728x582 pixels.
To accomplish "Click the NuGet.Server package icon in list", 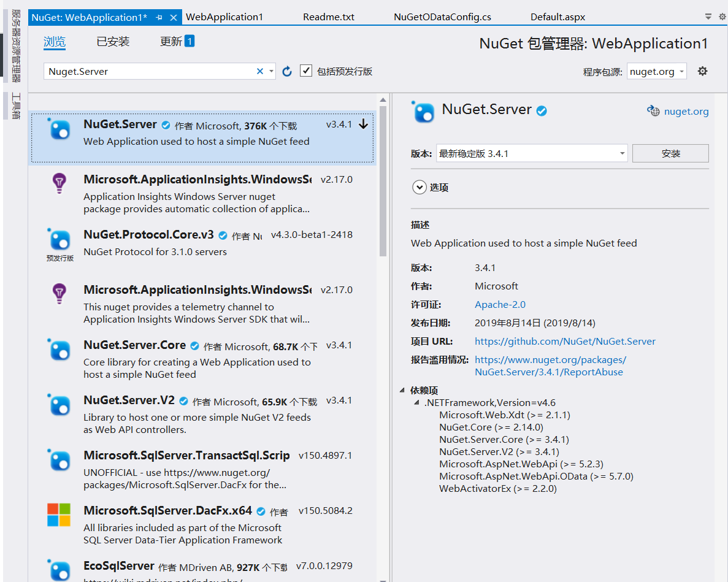I will (x=59, y=129).
